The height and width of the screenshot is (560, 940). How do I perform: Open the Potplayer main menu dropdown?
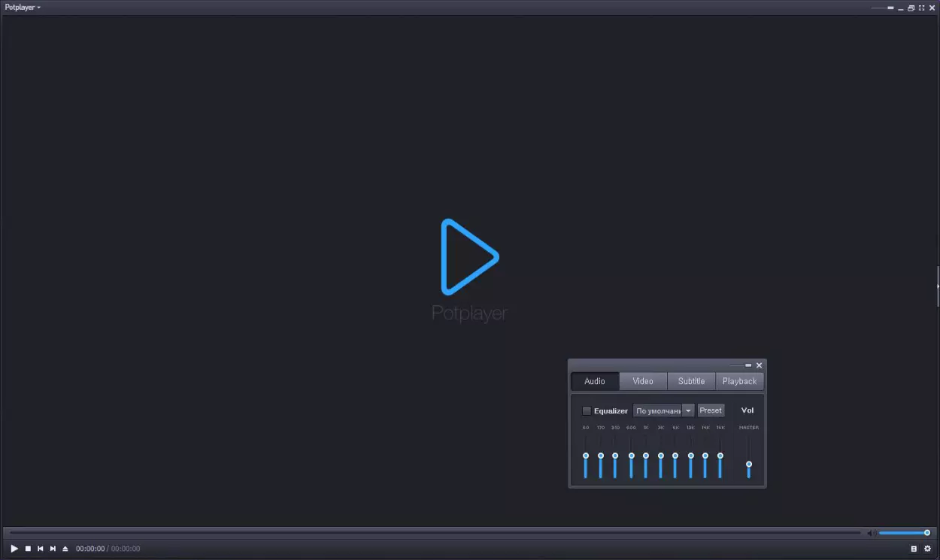pyautogui.click(x=23, y=7)
